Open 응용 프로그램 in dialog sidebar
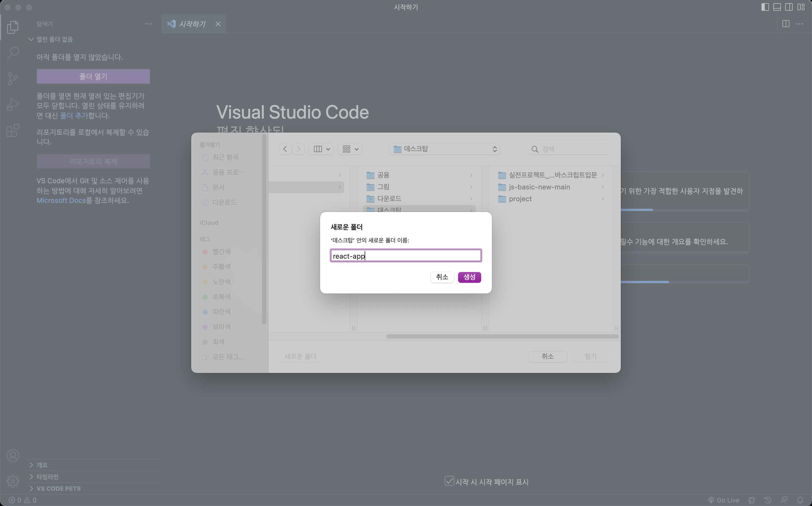The image size is (812, 506). coord(223,172)
